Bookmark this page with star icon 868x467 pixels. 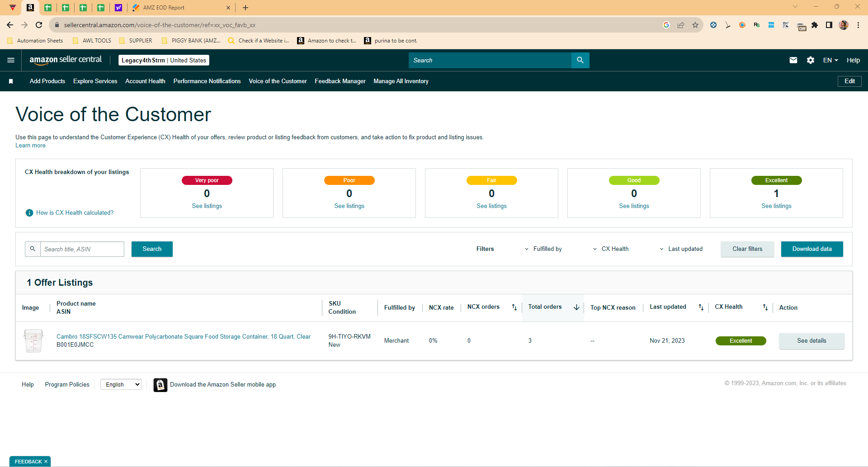tap(695, 25)
